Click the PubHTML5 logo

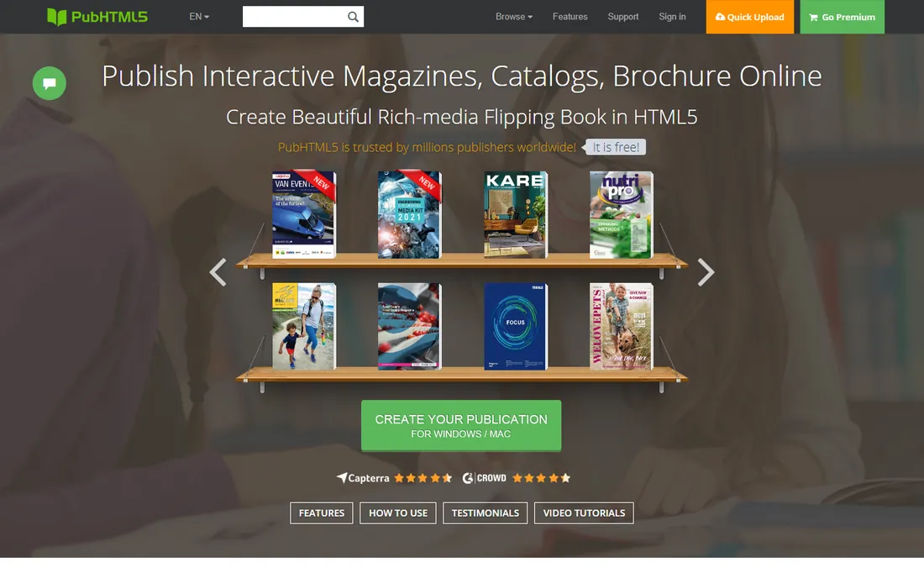[x=97, y=17]
